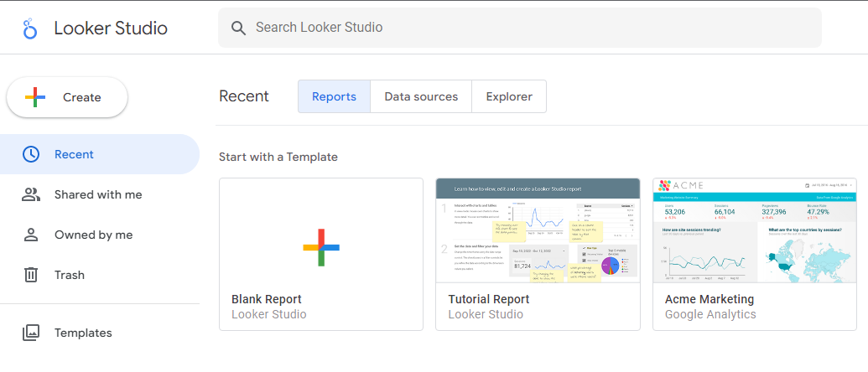Click the clock icon beside Recent

30,154
